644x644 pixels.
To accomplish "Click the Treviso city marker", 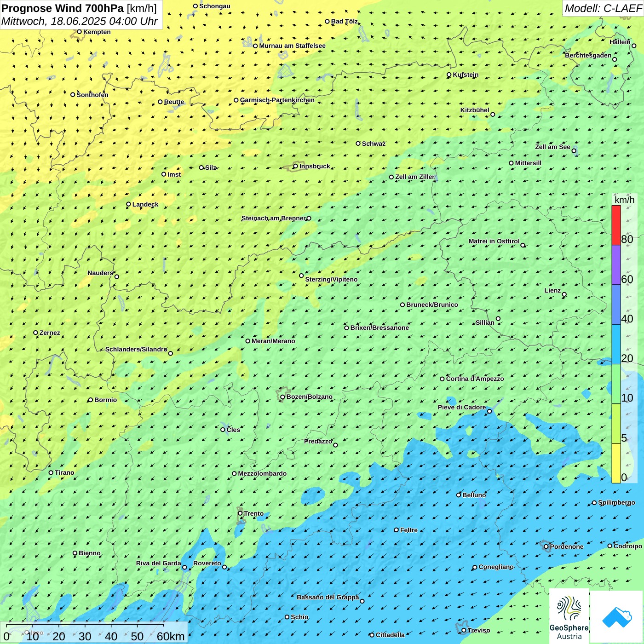I will (464, 630).
